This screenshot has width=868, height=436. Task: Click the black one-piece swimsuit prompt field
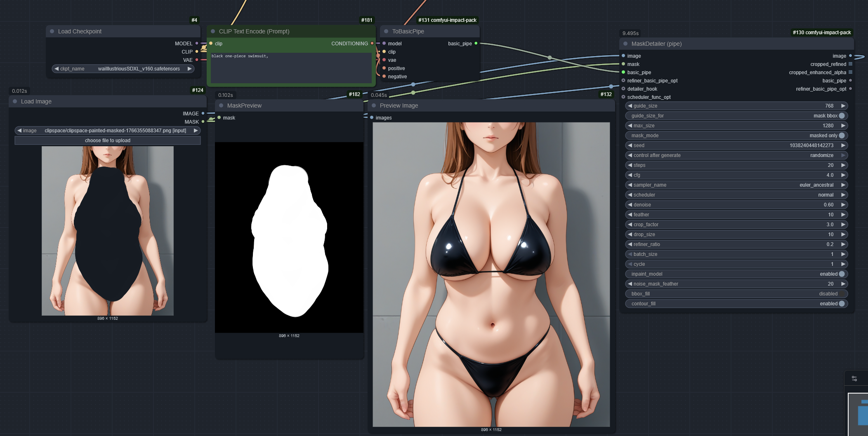click(x=291, y=68)
